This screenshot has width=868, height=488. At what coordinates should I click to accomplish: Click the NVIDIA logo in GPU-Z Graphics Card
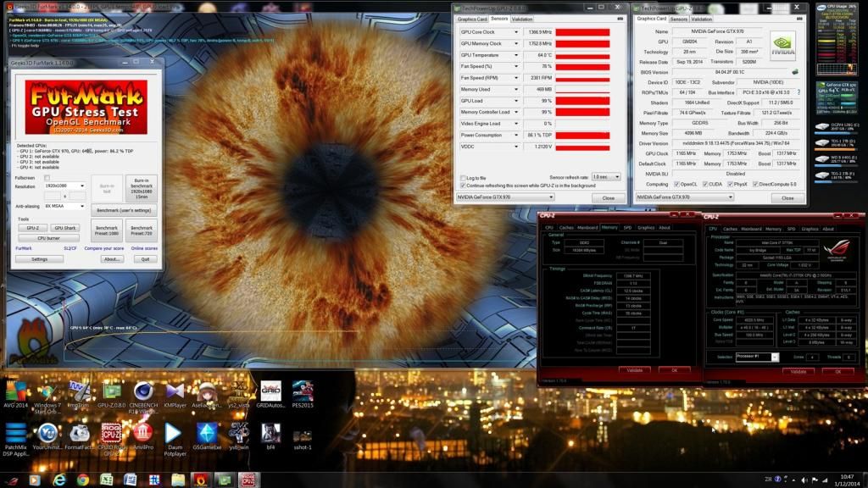tap(782, 46)
